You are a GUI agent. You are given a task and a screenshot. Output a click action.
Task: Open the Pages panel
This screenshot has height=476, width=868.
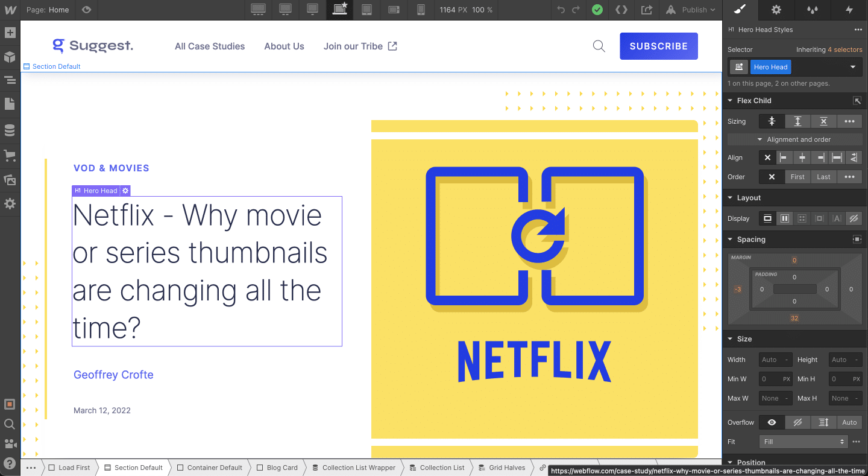click(x=10, y=104)
